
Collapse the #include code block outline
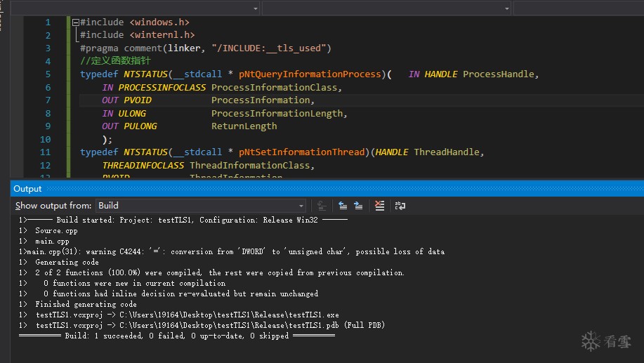point(76,22)
